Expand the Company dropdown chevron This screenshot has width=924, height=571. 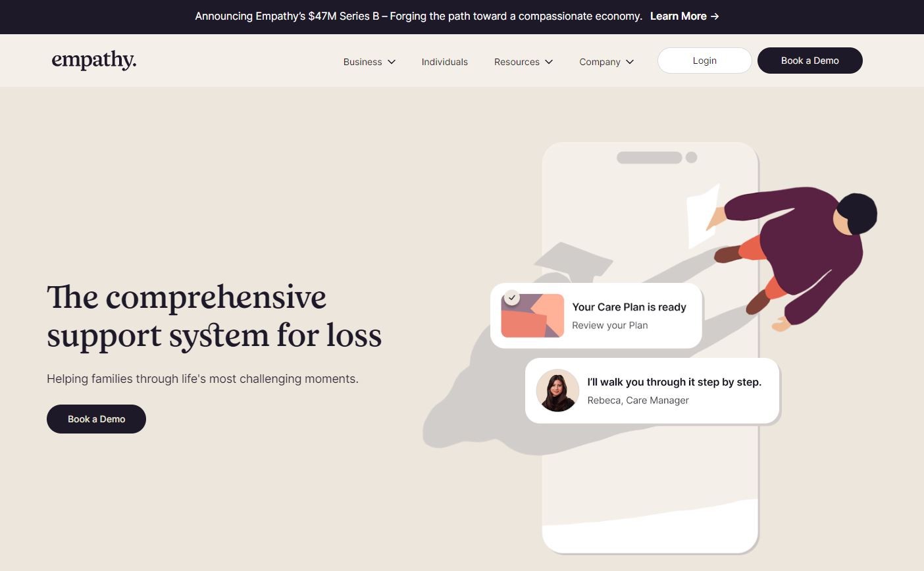(630, 62)
